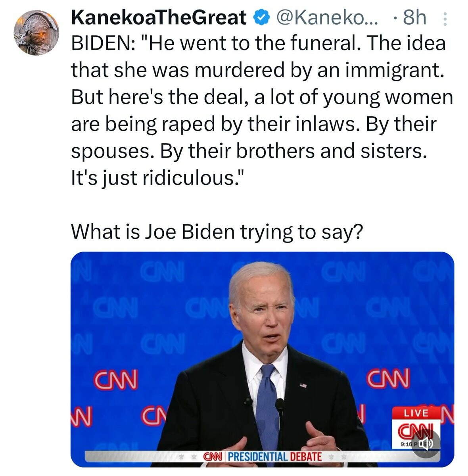
Task: Click the large red CNN logo on left backdrop
Action: 115,379
